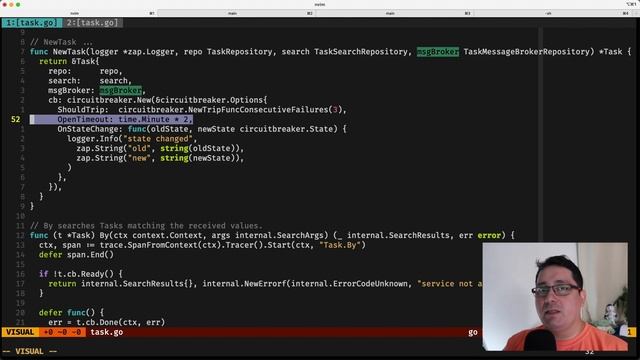The height and width of the screenshot is (360, 640).
Task: Click 'task.go' filename in status line
Action: 107,332
